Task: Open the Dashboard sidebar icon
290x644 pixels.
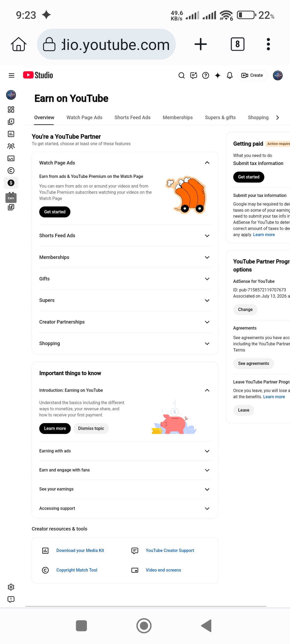Action: point(11,109)
